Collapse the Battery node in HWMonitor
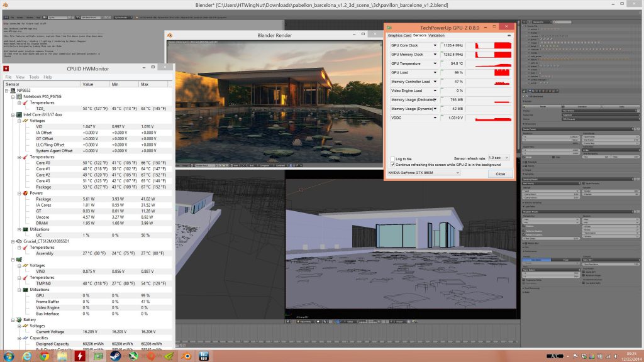Image resolution: width=644 pixels, height=362 pixels. coord(13,320)
